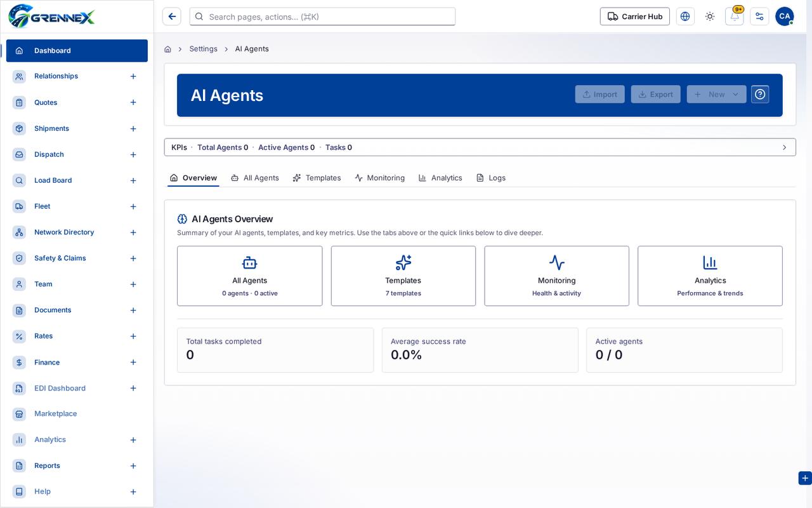
Task: Expand the Help sidebar section
Action: (x=133, y=492)
